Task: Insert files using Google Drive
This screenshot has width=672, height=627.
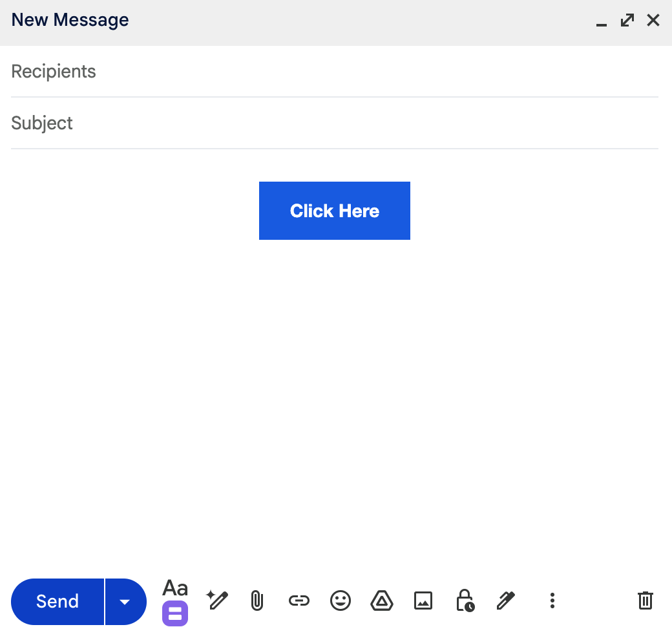Action: point(382,601)
